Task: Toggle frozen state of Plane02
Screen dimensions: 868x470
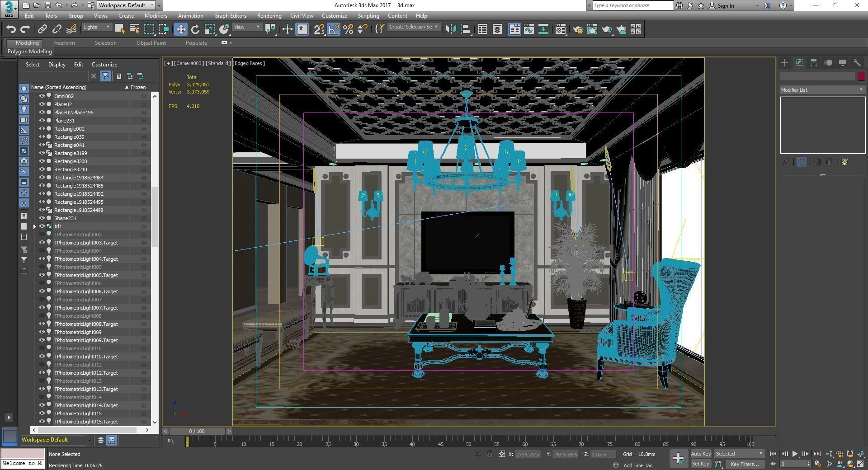Action: pyautogui.click(x=144, y=104)
